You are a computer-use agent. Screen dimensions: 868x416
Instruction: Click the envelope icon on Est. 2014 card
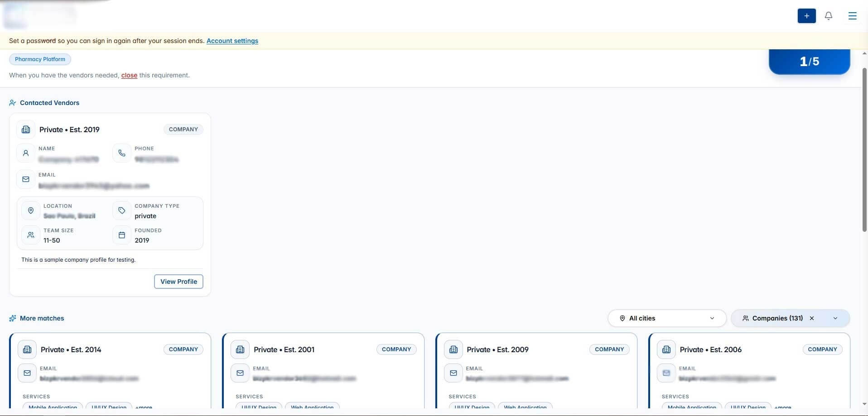pyautogui.click(x=27, y=373)
